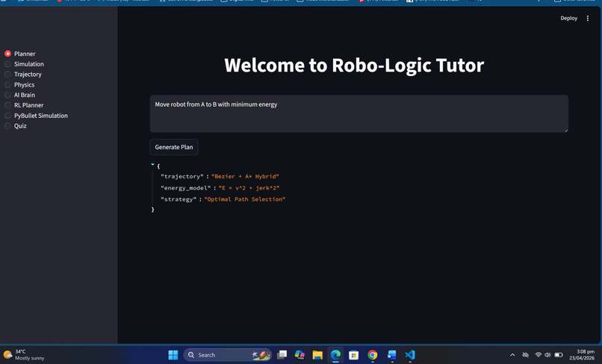The height and width of the screenshot is (364, 602).
Task: Click the trajectory value "Bezier + A* Hybrid"
Action: [245, 177]
